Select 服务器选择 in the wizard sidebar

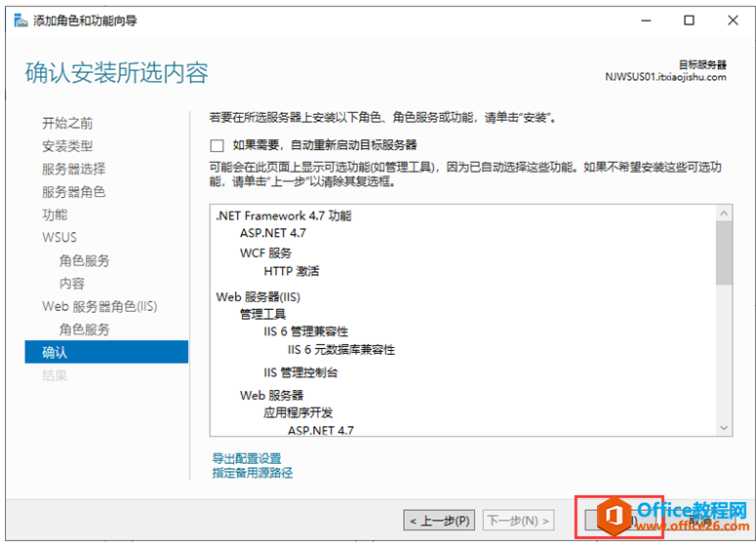click(74, 169)
